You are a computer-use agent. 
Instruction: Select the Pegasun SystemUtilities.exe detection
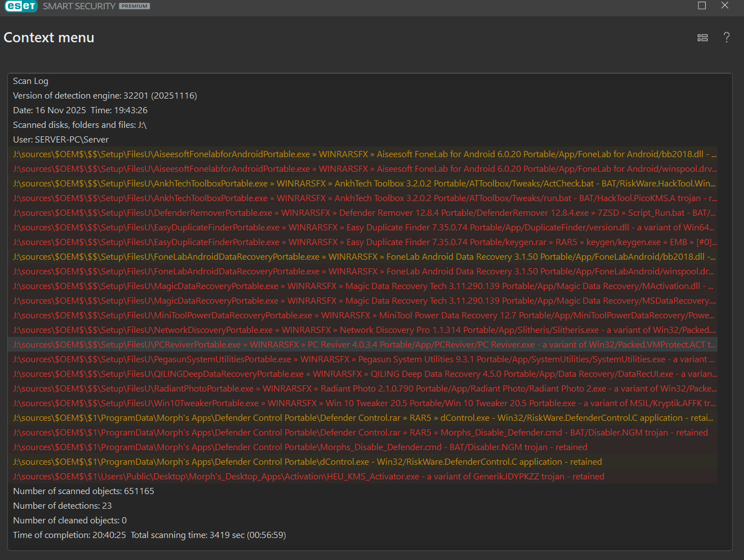[364, 359]
